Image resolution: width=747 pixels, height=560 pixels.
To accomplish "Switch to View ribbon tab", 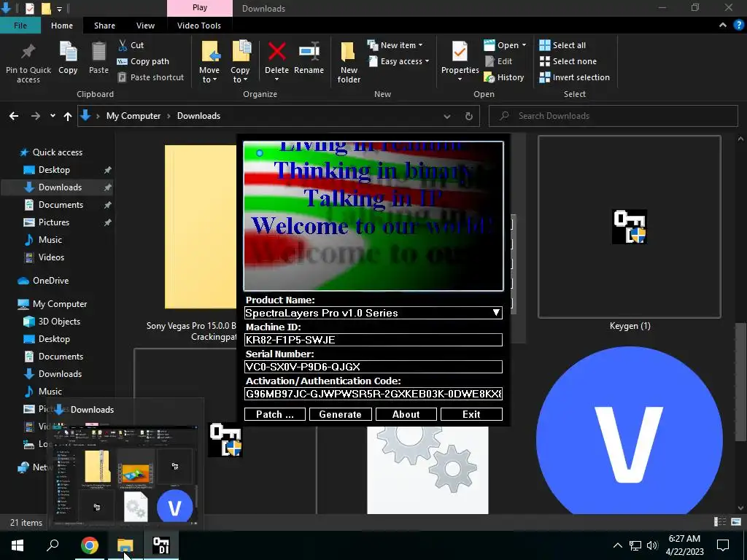I will 145,26.
